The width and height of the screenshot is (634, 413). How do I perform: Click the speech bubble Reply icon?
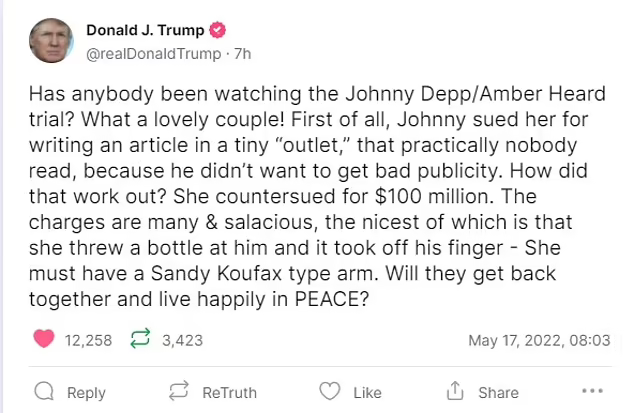coord(43,392)
